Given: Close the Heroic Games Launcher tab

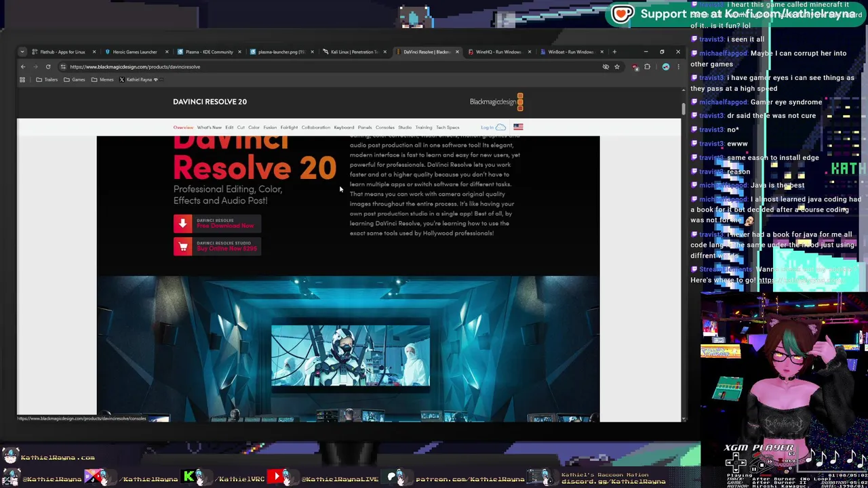Looking at the screenshot, I should pyautogui.click(x=167, y=52).
